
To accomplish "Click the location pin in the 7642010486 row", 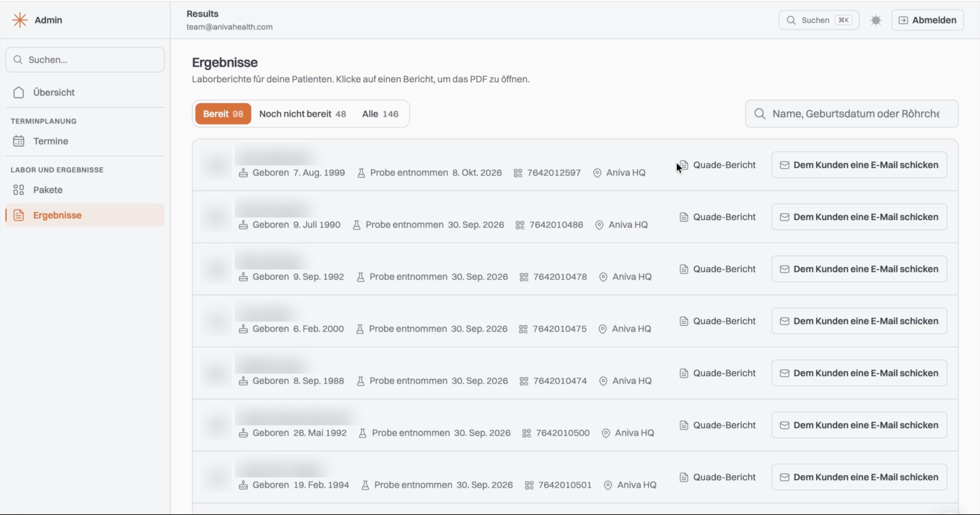I will [x=599, y=225].
